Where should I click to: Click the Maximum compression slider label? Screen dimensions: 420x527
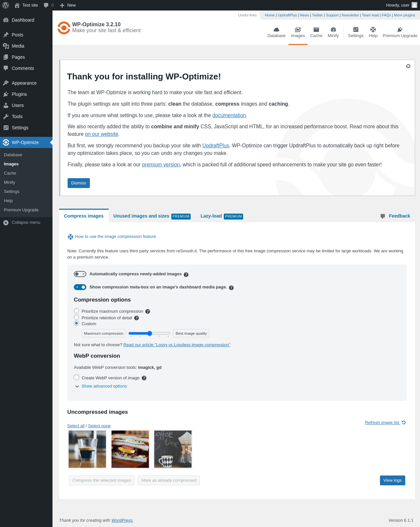[x=104, y=333]
